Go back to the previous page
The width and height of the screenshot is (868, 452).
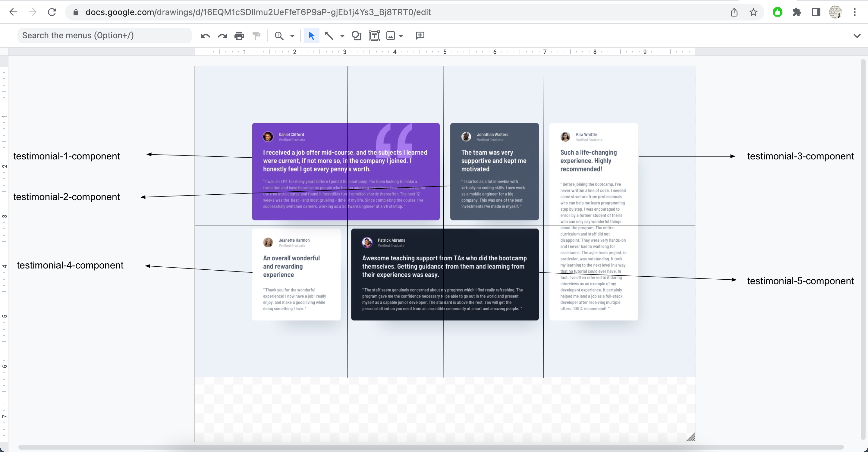click(x=13, y=12)
